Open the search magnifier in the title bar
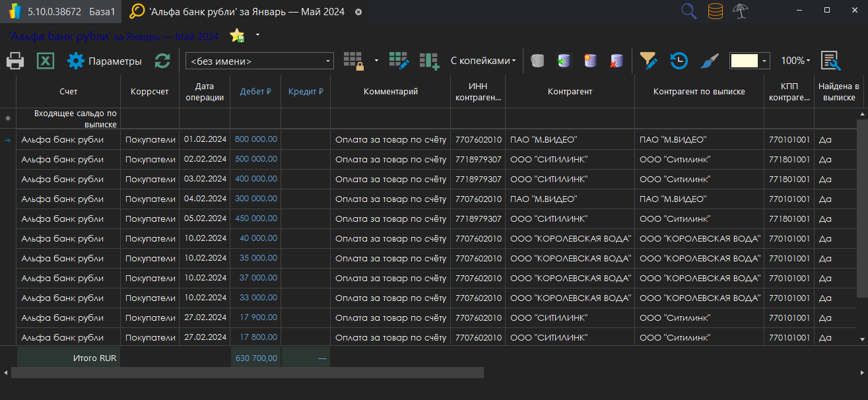Viewport: 868px width, 400px height. 688,11
